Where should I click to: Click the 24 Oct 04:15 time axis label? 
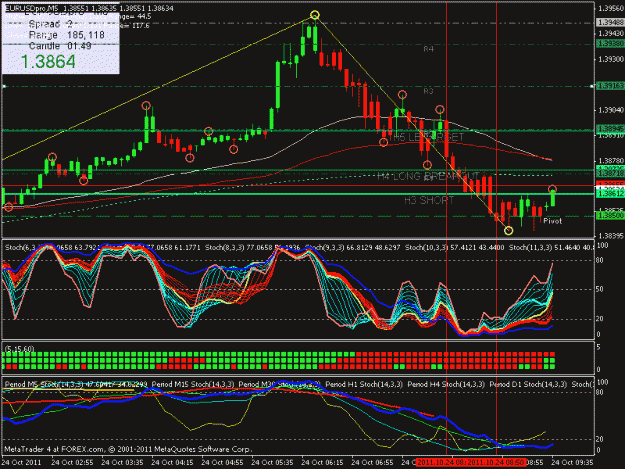pos(172,463)
